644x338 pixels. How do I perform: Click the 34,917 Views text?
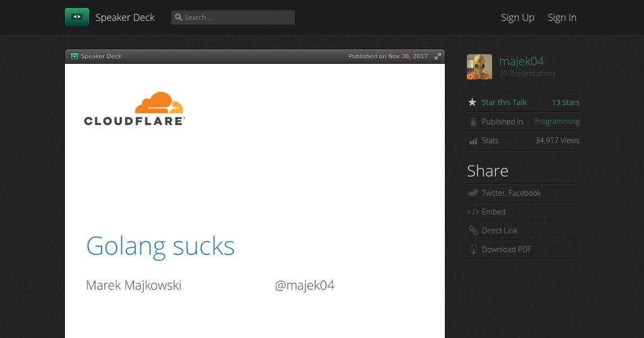(557, 141)
